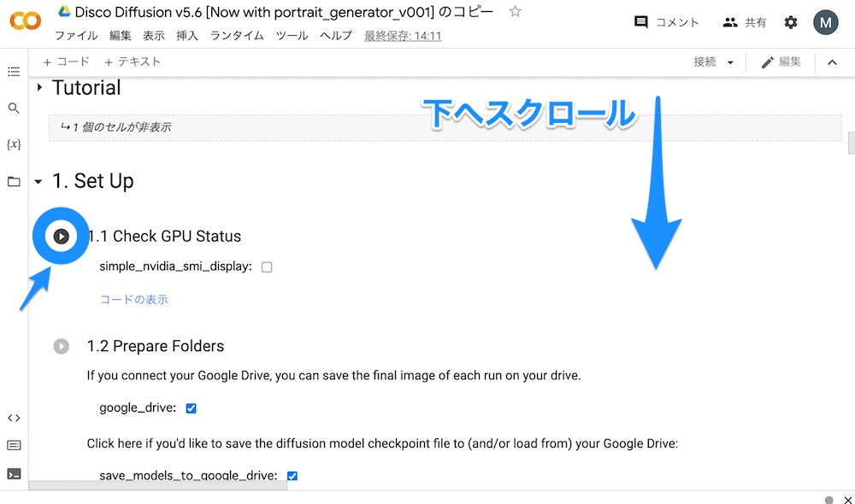
Task: Open the ファイル menu
Action: pos(76,36)
